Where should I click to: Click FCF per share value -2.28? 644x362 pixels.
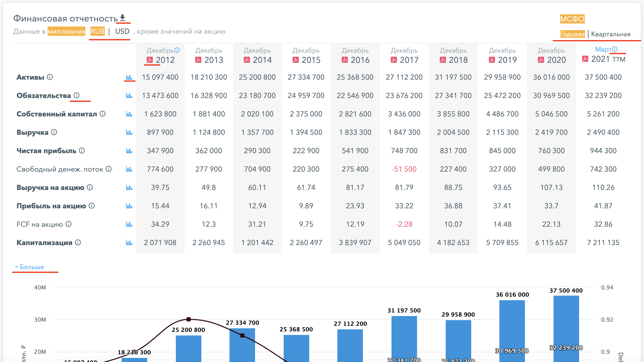[404, 224]
